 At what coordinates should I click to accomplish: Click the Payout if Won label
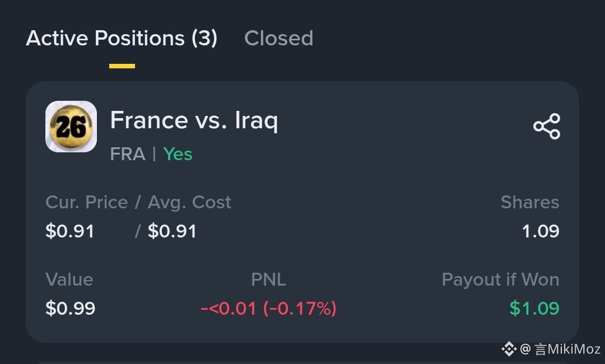click(x=500, y=279)
